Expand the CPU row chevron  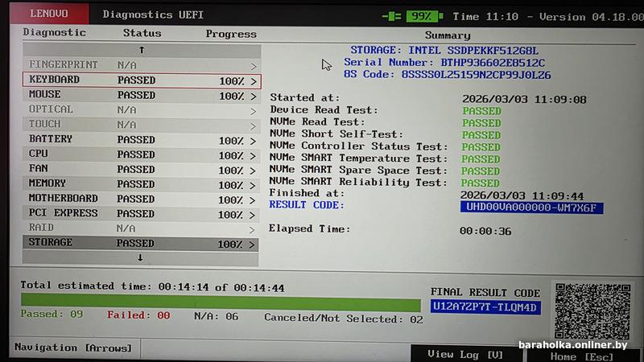click(x=253, y=156)
